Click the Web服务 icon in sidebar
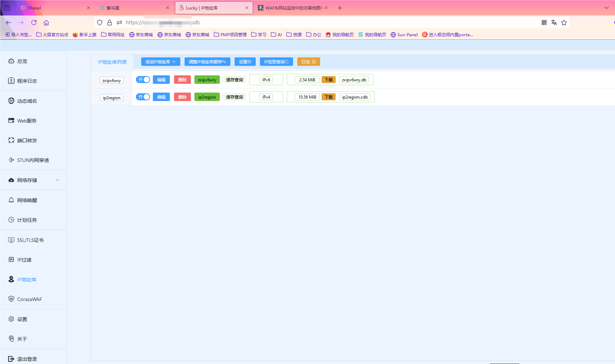The image size is (615, 364). pyautogui.click(x=11, y=121)
